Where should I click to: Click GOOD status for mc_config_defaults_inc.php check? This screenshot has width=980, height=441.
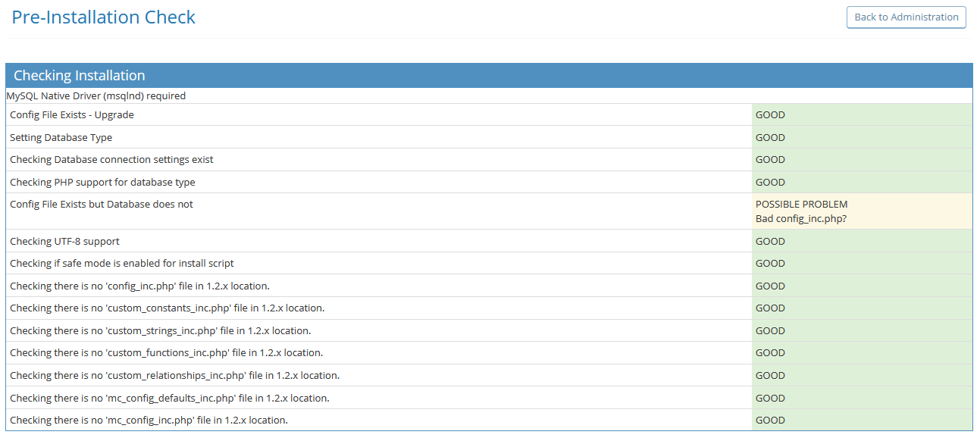coord(770,399)
